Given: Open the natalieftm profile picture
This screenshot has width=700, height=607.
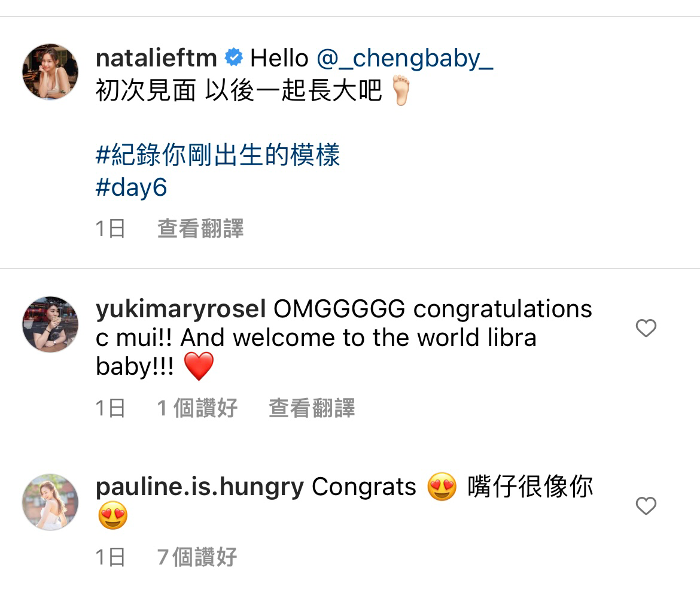Looking at the screenshot, I should 50,71.
